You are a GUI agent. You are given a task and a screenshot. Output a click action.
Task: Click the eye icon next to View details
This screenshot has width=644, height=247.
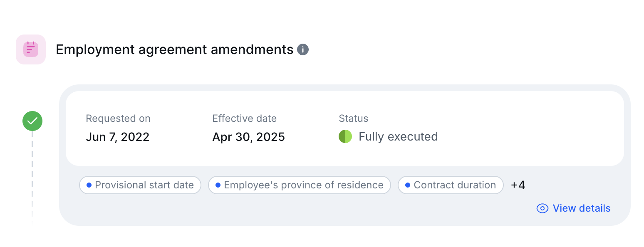pyautogui.click(x=542, y=208)
